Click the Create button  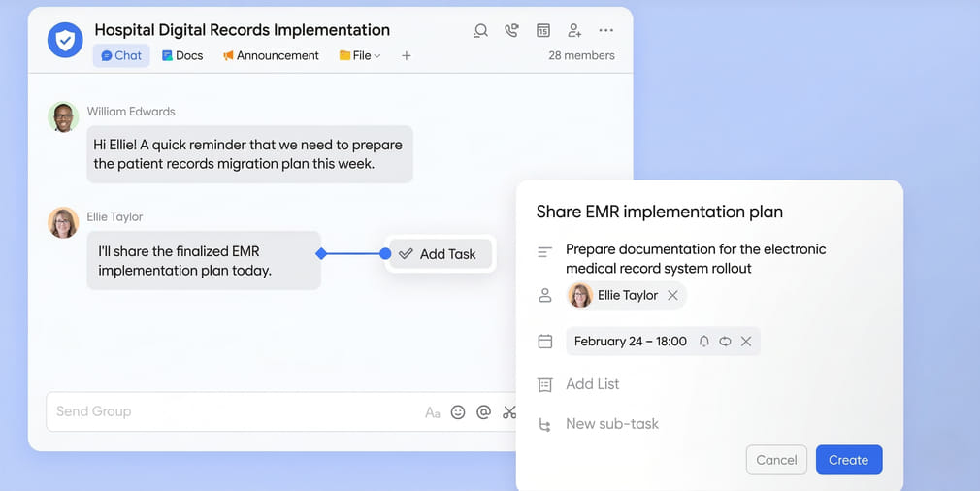pos(848,460)
